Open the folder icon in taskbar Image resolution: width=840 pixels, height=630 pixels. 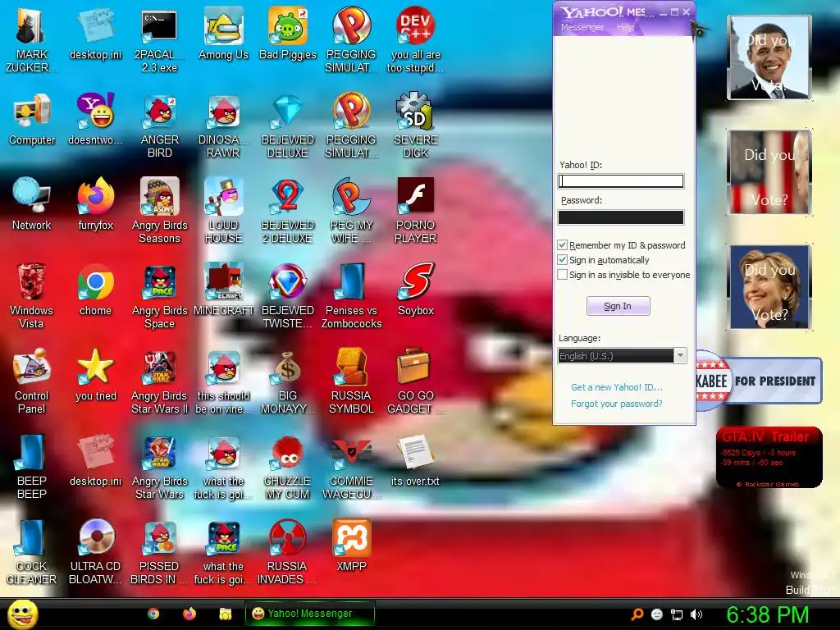[226, 614]
